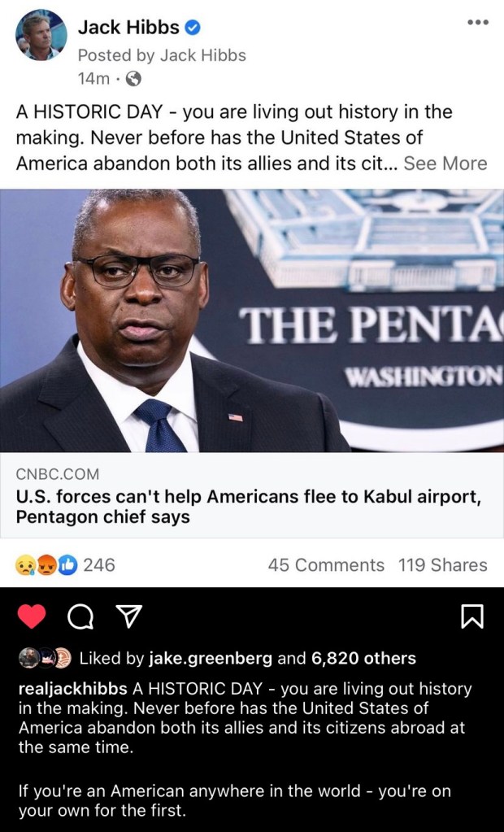Image resolution: width=504 pixels, height=832 pixels.
Task: Toggle the bookmark save icon
Action: click(471, 616)
